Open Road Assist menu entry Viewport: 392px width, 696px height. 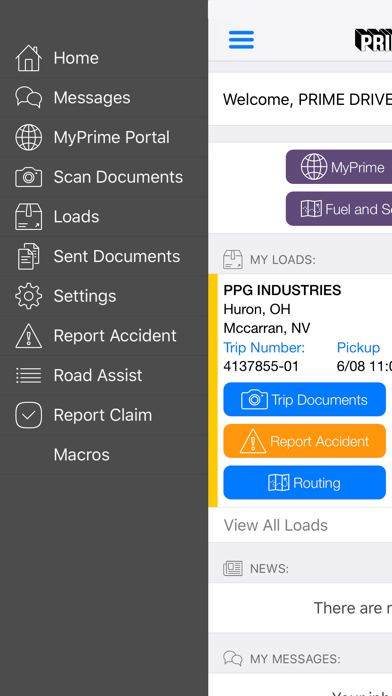(x=104, y=376)
